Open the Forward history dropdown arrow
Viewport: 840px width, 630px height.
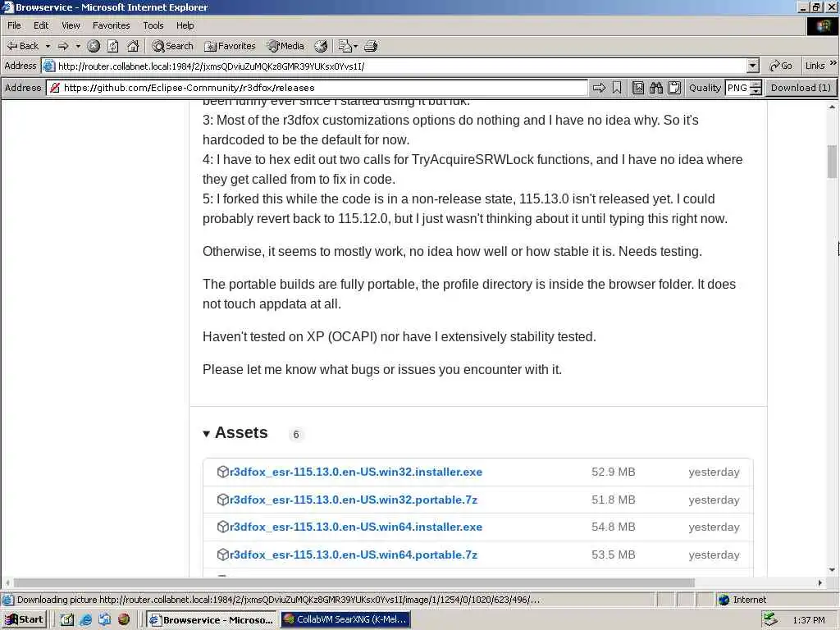78,46
